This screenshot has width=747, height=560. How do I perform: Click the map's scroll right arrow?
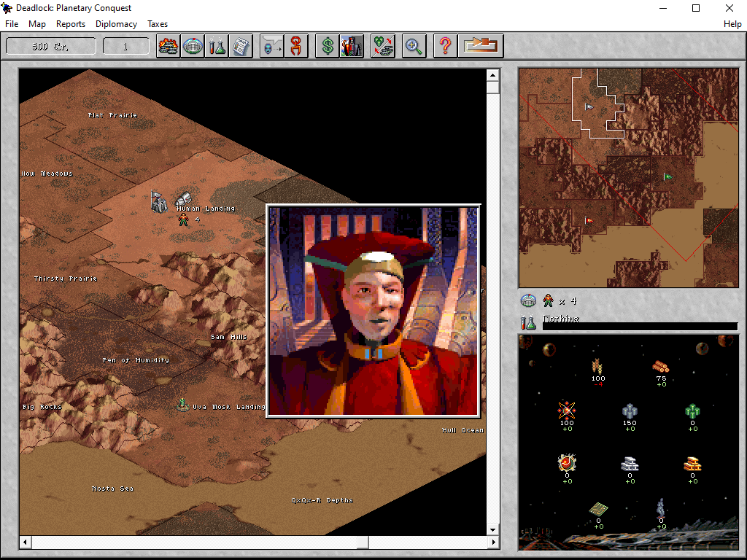[493, 542]
